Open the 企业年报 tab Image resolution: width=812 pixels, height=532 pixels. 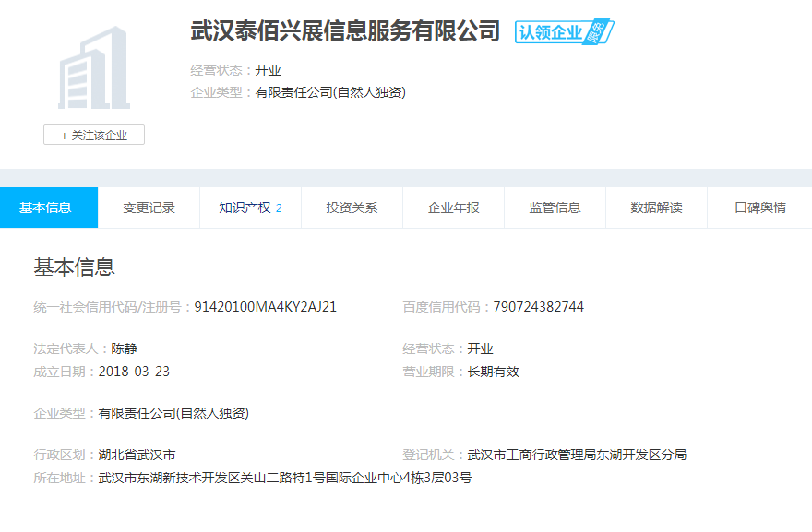453,207
